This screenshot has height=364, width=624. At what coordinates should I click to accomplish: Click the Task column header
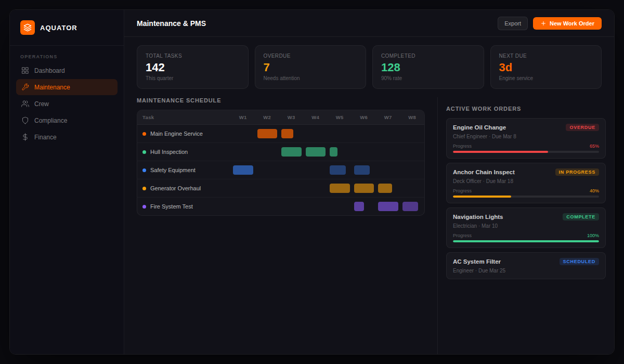click(148, 118)
